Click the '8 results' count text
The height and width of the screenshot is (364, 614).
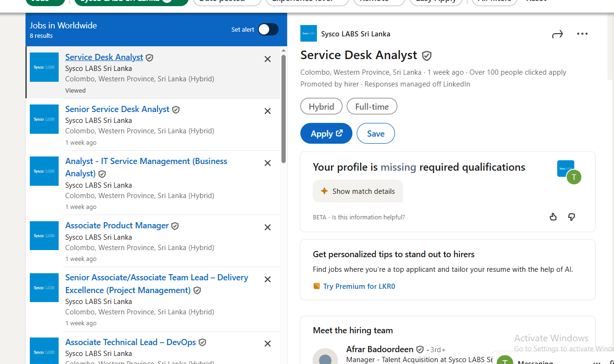pyautogui.click(x=41, y=36)
